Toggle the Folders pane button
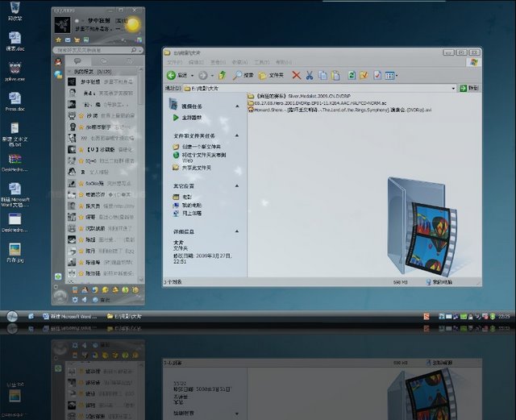516x420 pixels. click(271, 76)
